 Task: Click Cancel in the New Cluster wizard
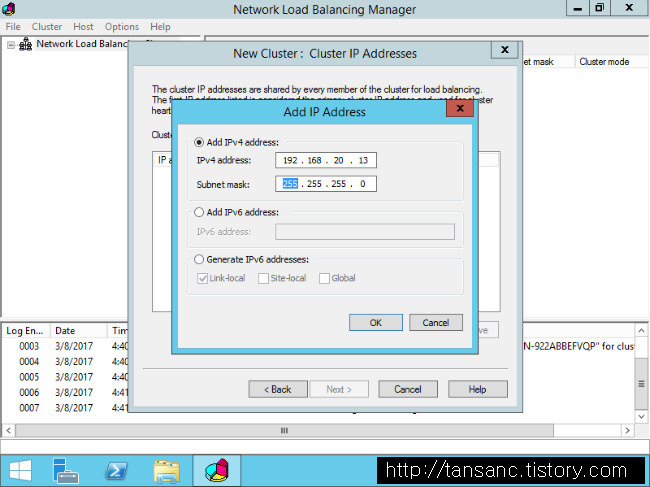click(x=408, y=389)
